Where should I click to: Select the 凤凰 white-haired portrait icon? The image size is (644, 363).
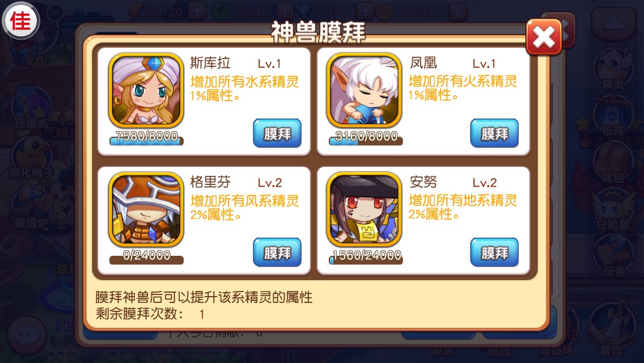[x=365, y=90]
